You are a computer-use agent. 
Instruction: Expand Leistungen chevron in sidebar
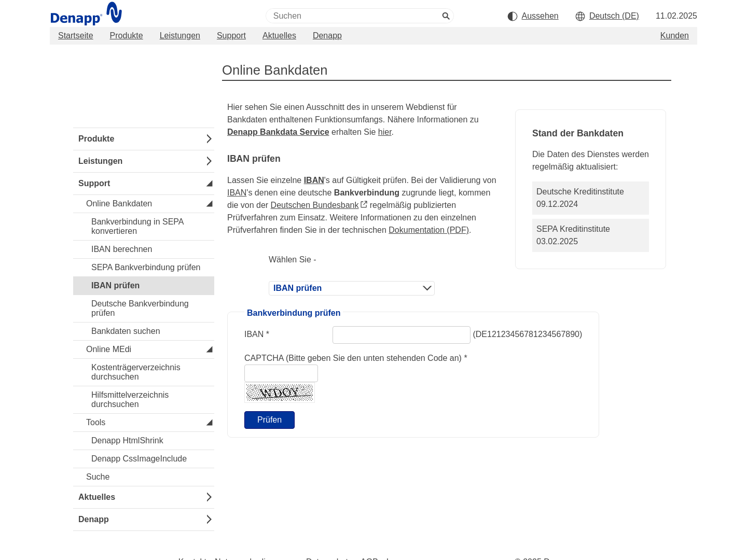coord(209,161)
